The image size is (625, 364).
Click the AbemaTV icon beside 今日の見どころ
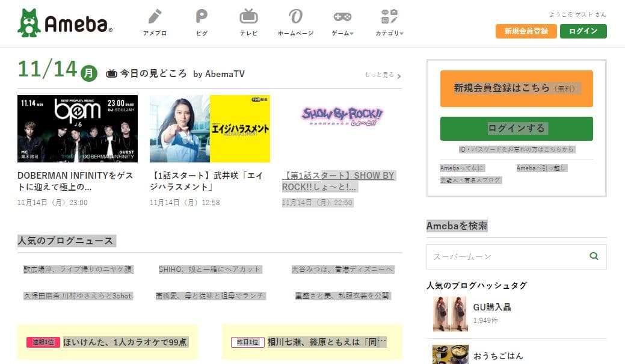112,73
